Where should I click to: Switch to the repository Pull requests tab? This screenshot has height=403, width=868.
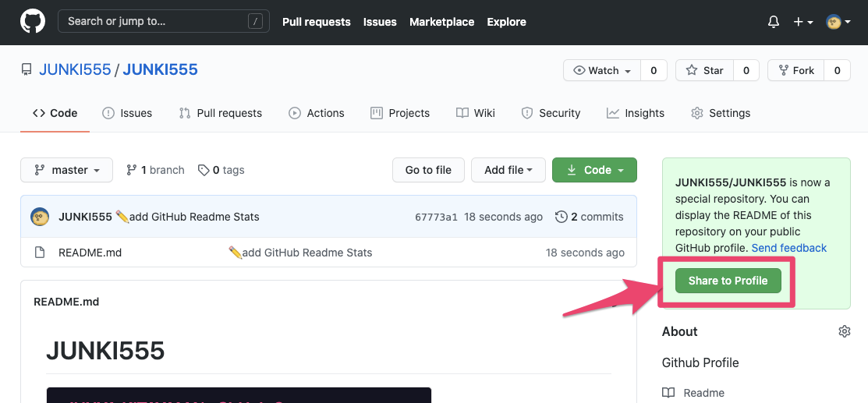click(x=221, y=113)
